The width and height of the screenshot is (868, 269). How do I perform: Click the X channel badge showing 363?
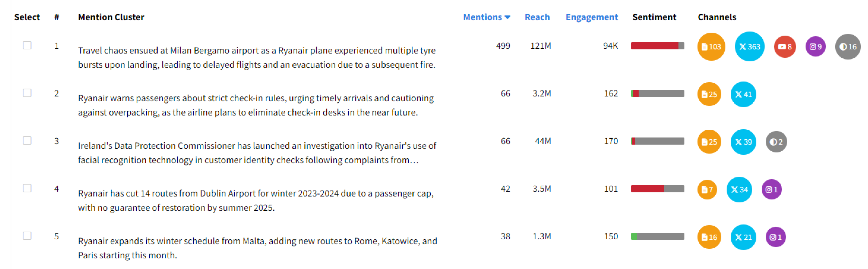[749, 47]
